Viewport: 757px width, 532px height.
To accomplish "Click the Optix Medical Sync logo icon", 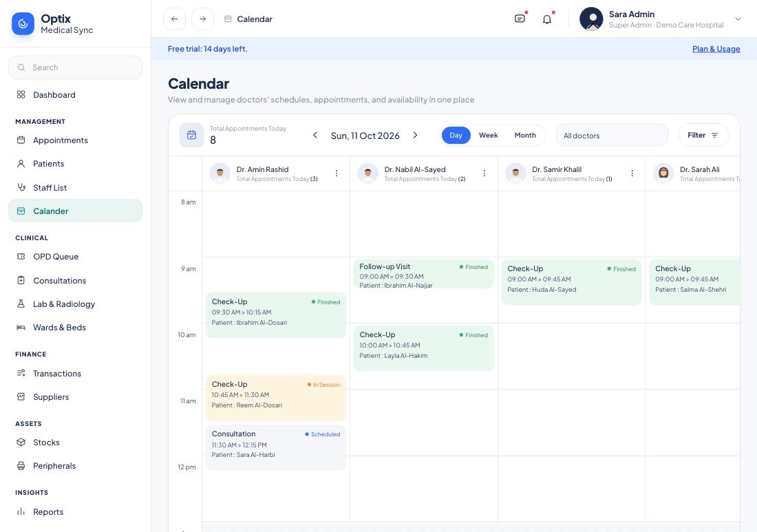I will click(23, 23).
